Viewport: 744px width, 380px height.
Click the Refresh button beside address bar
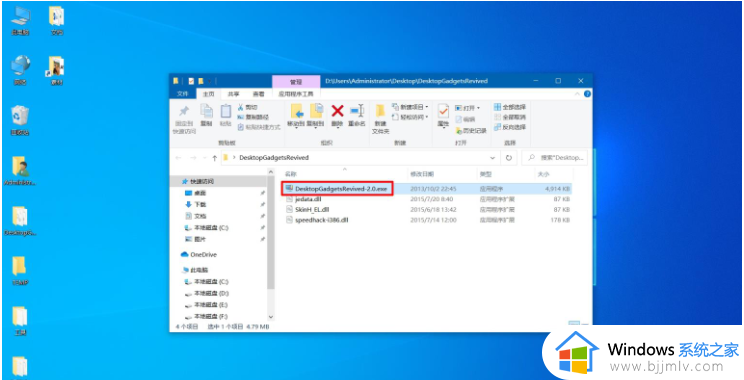[x=509, y=158]
